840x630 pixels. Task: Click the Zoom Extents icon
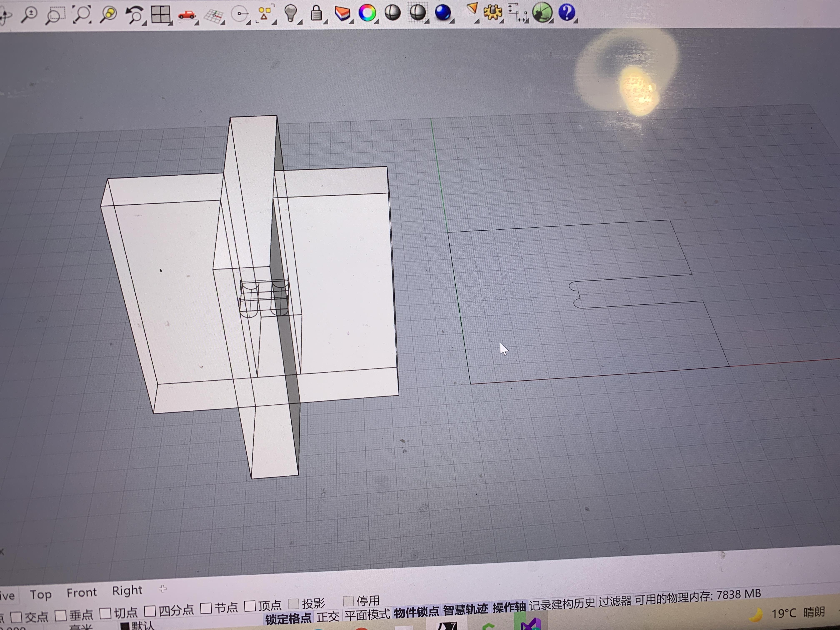[x=82, y=14]
